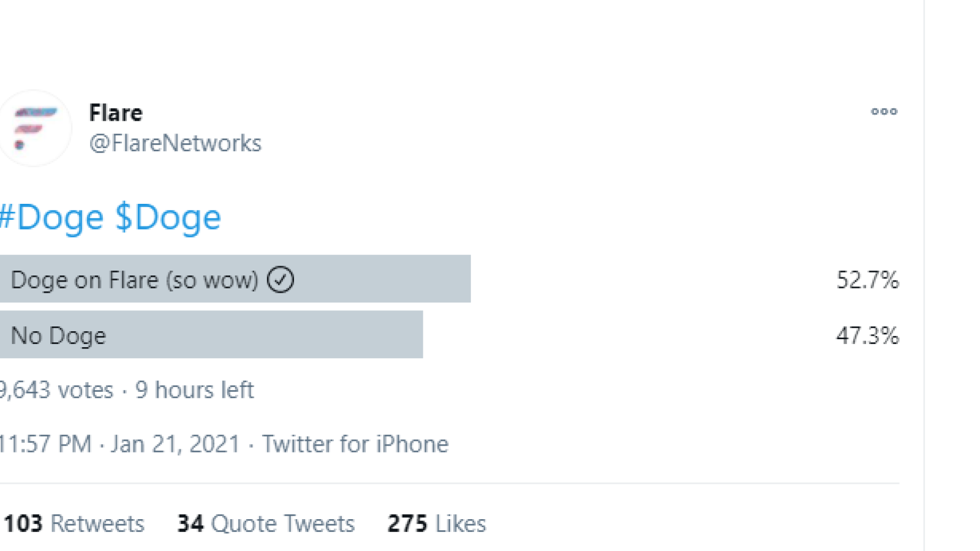The image size is (980, 551).
Task: Open the Flare display name profile link
Action: 116,113
